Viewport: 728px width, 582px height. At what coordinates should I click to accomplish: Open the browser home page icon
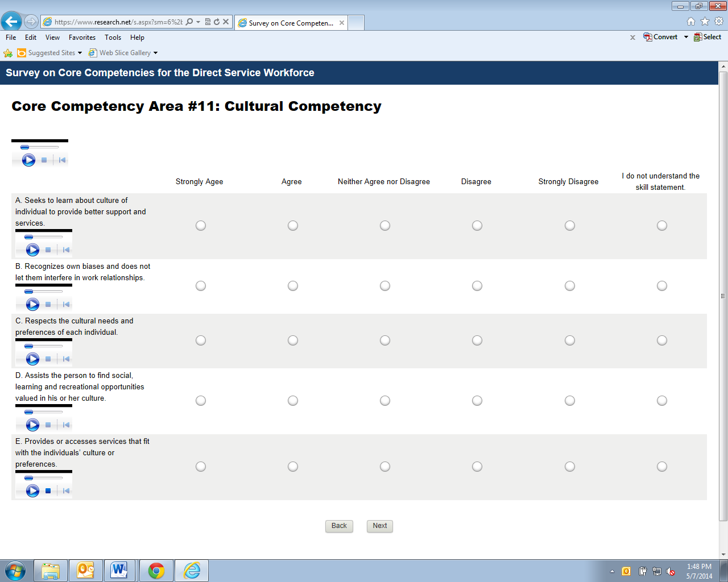click(690, 22)
